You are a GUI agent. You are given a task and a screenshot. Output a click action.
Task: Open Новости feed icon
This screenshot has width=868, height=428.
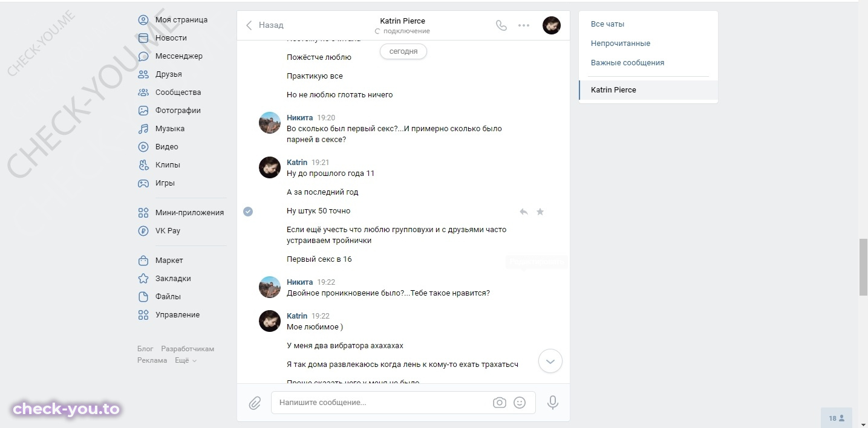143,38
